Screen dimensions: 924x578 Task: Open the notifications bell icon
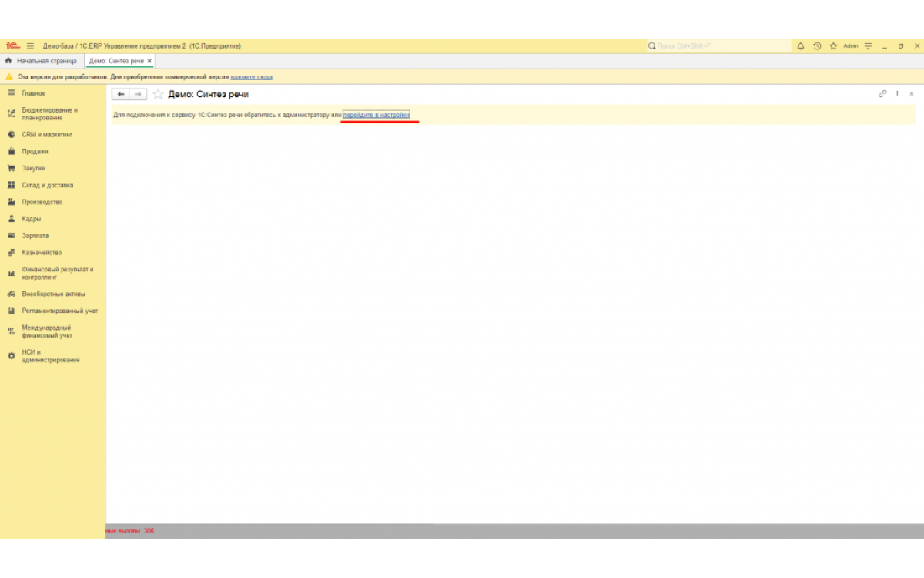pos(800,46)
